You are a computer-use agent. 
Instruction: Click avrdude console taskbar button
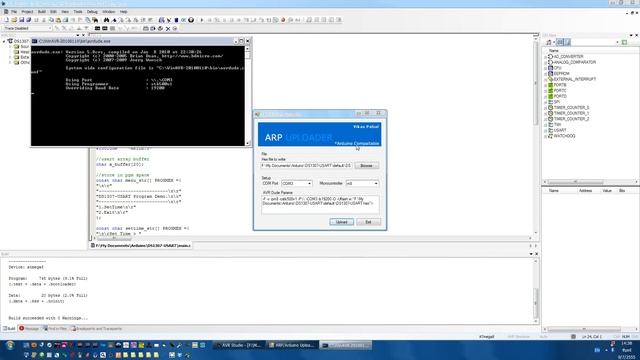tap(346, 345)
